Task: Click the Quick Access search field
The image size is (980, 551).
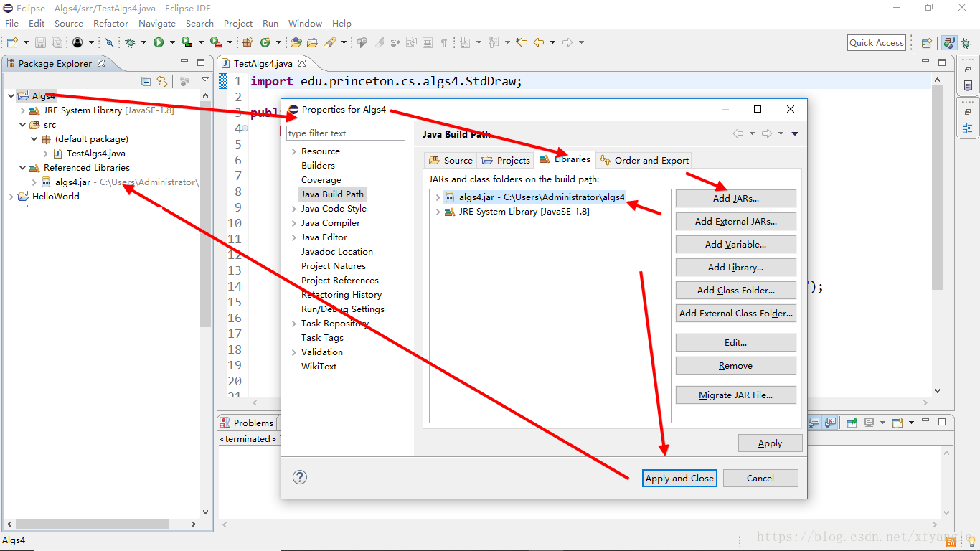Action: point(877,42)
